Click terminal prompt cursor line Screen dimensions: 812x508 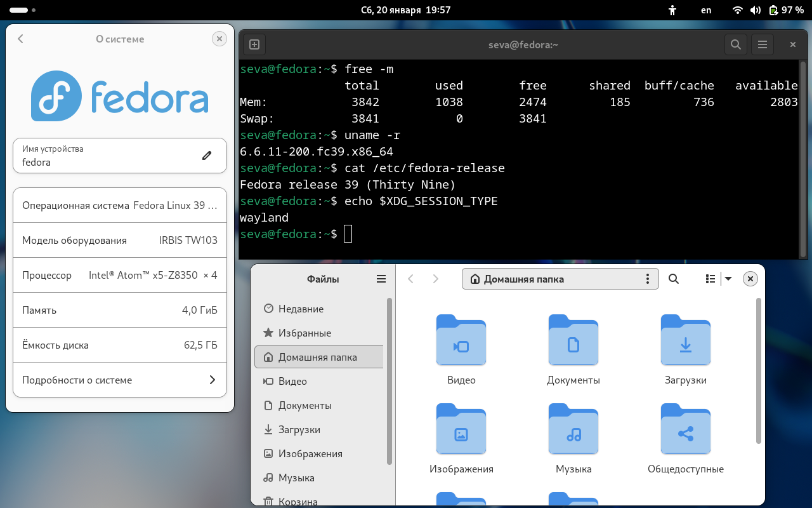296,234
